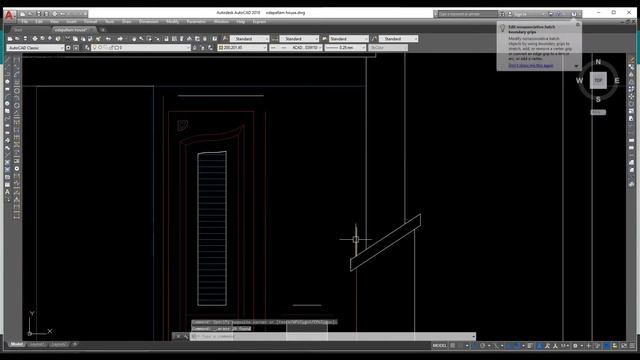The image size is (640, 360).
Task: Open the Multileader Style manager icon
Action: point(374,39)
